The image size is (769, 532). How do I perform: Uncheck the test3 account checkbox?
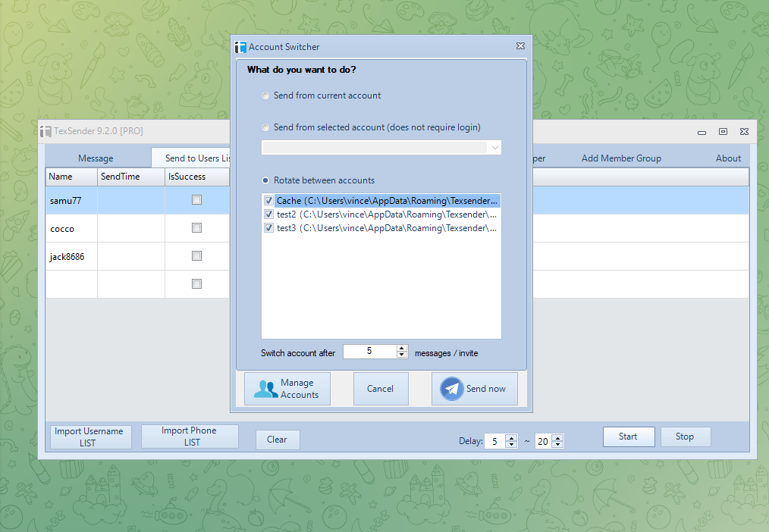click(x=268, y=228)
